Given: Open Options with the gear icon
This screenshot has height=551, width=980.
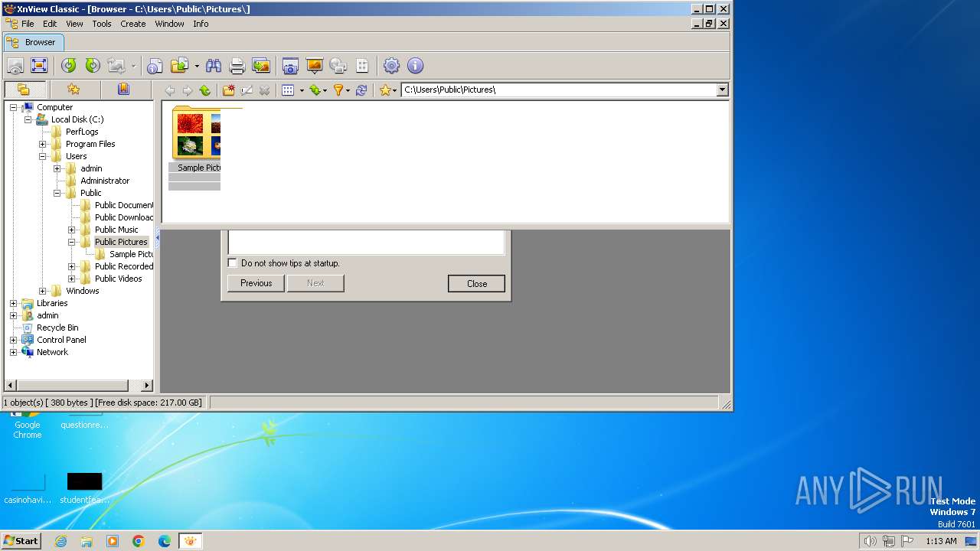Looking at the screenshot, I should pos(391,66).
